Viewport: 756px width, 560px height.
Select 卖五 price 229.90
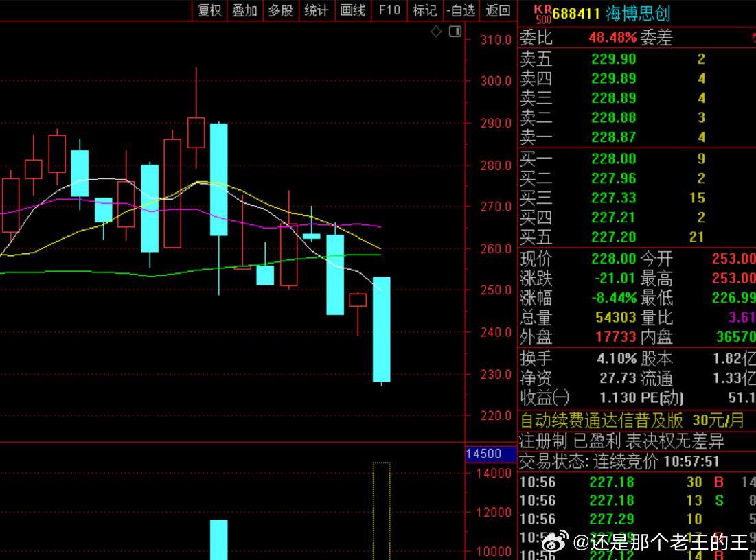(x=613, y=59)
